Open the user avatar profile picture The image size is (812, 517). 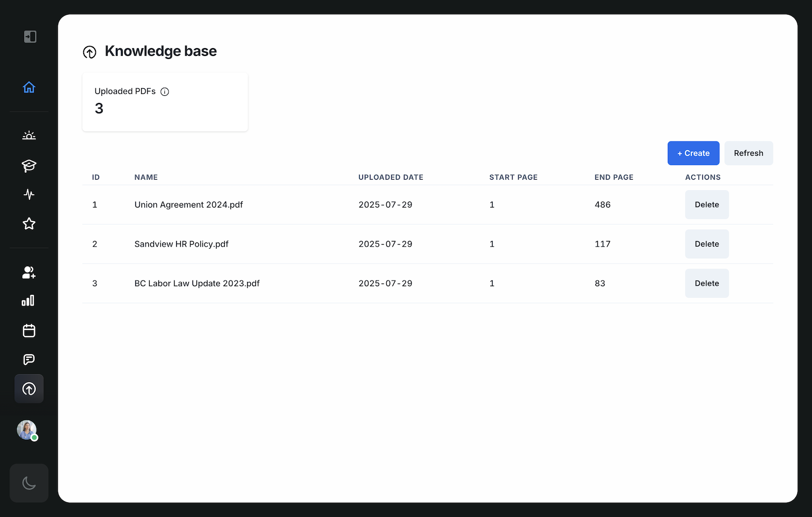pos(26,430)
